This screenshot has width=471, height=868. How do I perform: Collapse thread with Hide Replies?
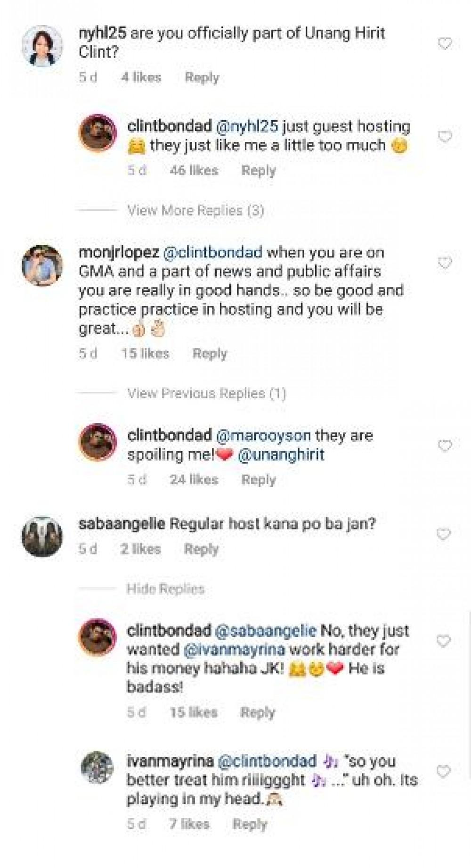click(x=165, y=588)
